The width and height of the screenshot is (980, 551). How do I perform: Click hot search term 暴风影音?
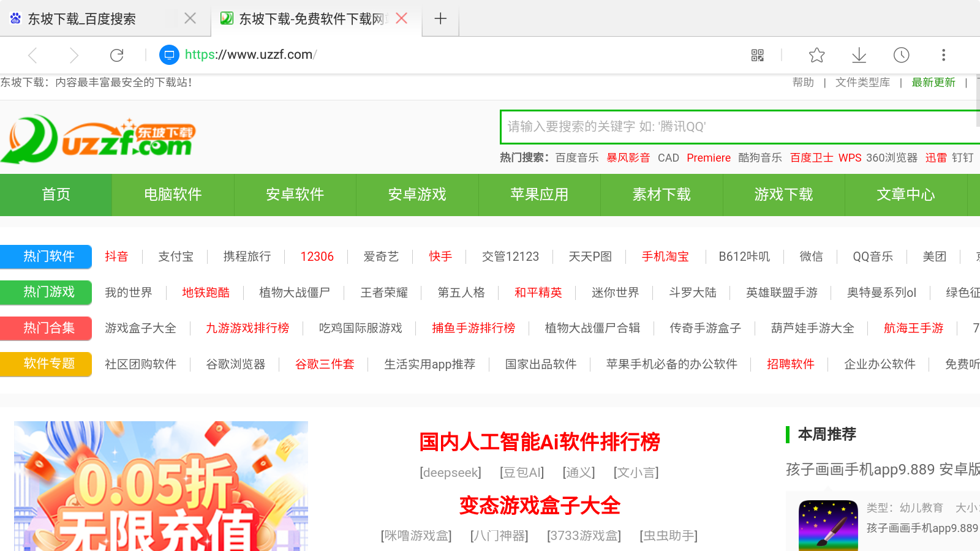[628, 158]
